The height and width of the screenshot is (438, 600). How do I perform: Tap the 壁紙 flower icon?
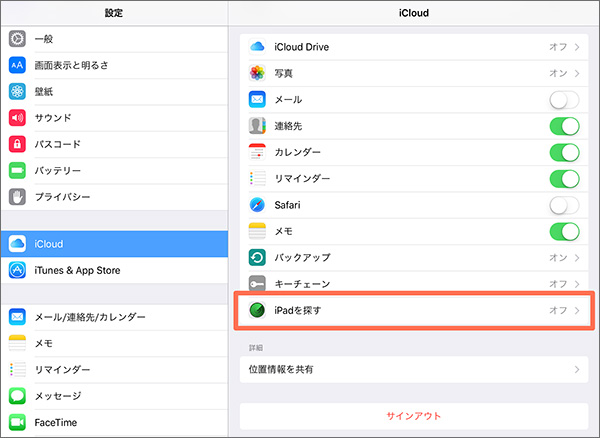pyautogui.click(x=17, y=91)
